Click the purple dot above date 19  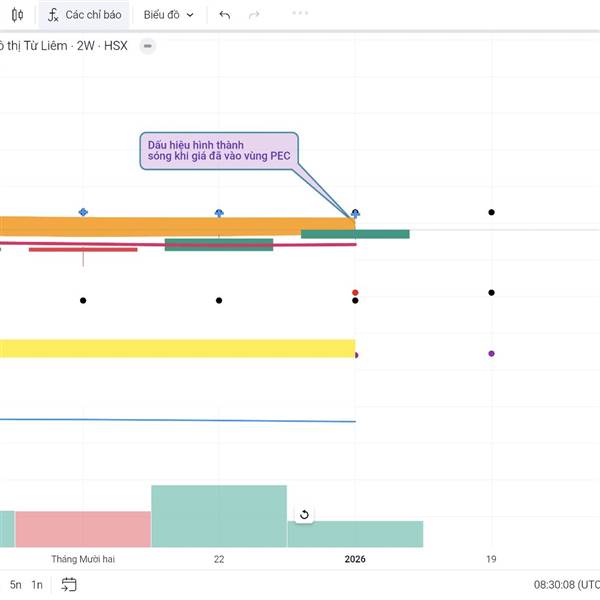coord(491,354)
